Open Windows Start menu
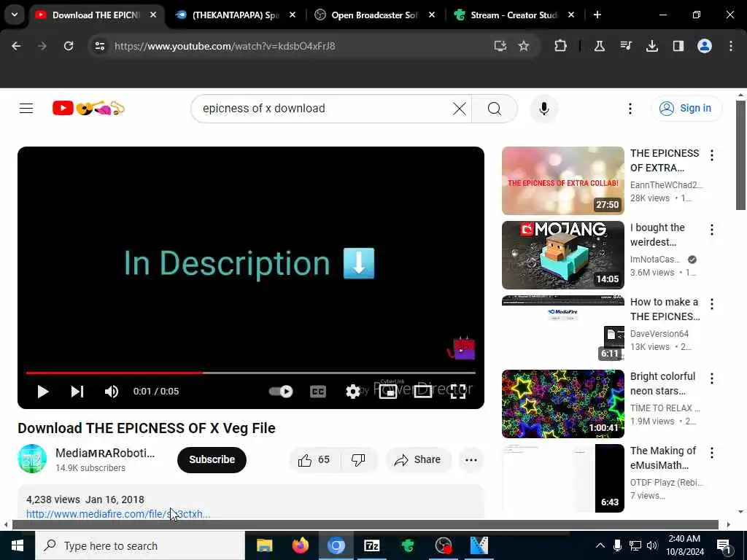Image resolution: width=747 pixels, height=560 pixels. tap(18, 545)
